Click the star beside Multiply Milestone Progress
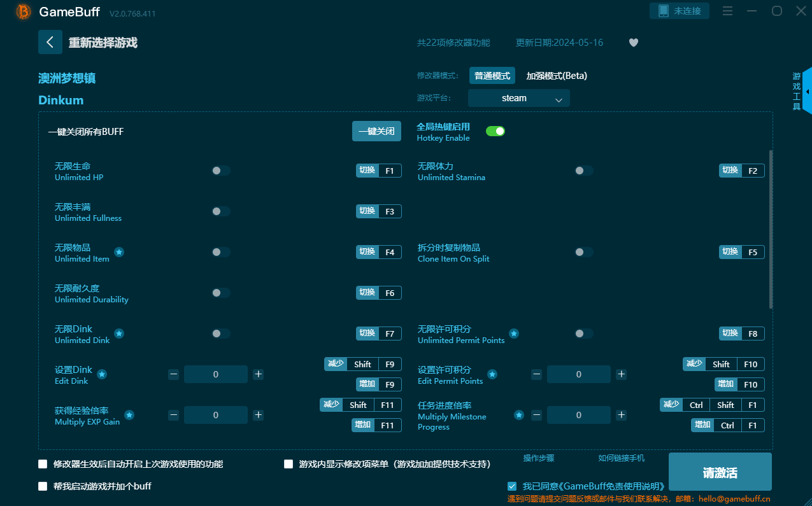The image size is (812, 506). [x=518, y=415]
